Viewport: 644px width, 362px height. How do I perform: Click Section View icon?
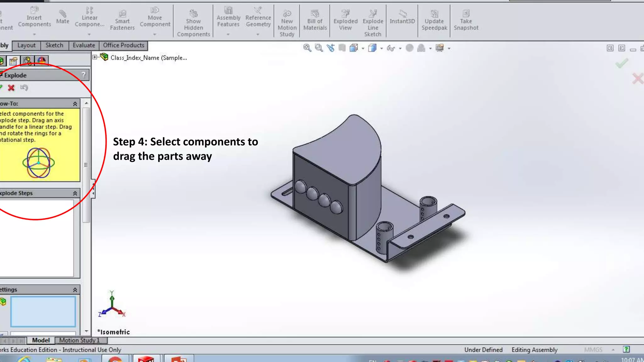click(342, 48)
